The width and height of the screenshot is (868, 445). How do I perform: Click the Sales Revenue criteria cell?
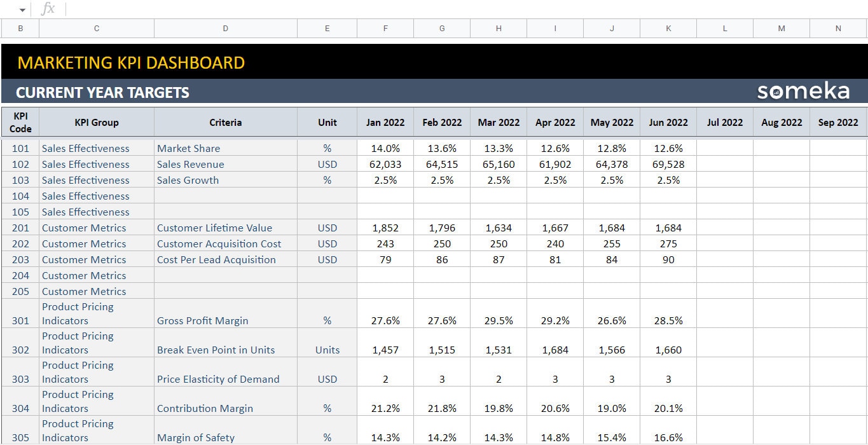tap(226, 164)
